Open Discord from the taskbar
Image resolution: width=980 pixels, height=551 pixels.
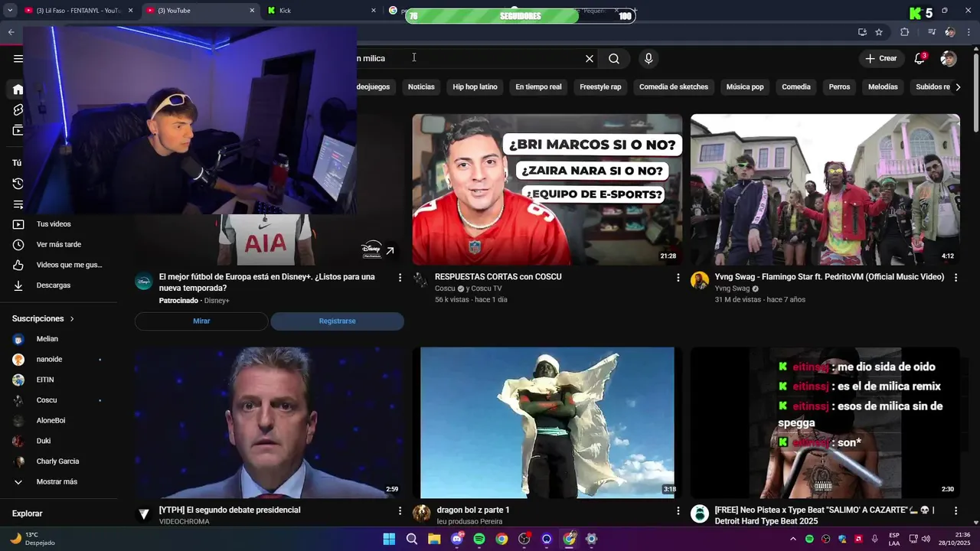click(457, 539)
